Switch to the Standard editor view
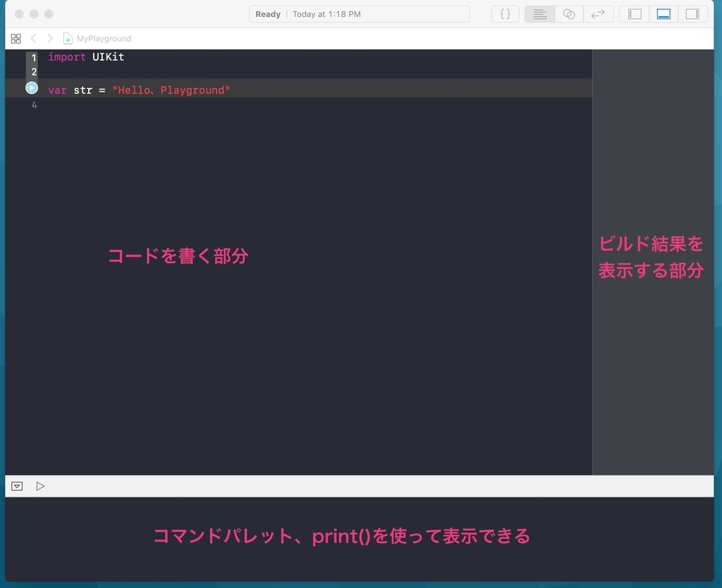The width and height of the screenshot is (722, 588). [539, 14]
